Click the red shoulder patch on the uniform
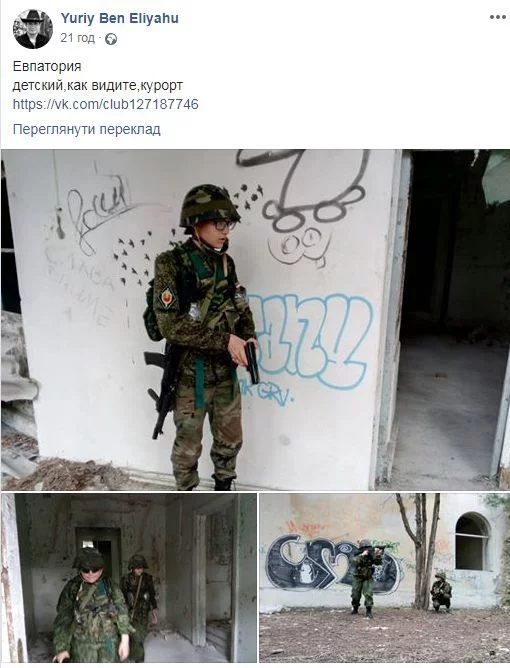Screen dimensions: 510x668 click(x=166, y=297)
